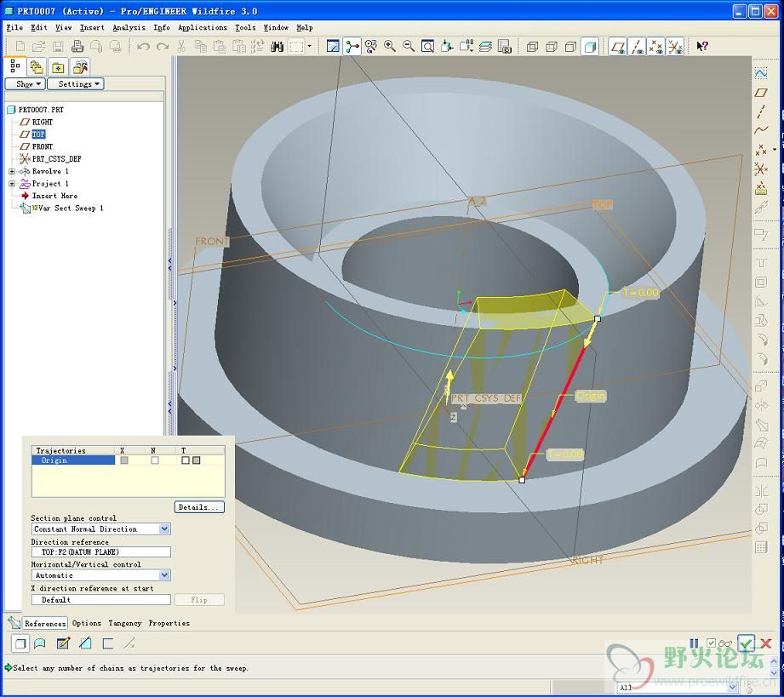Toggle the Orient mode icon in the toolbar
This screenshot has width=784, height=697.
tap(371, 47)
